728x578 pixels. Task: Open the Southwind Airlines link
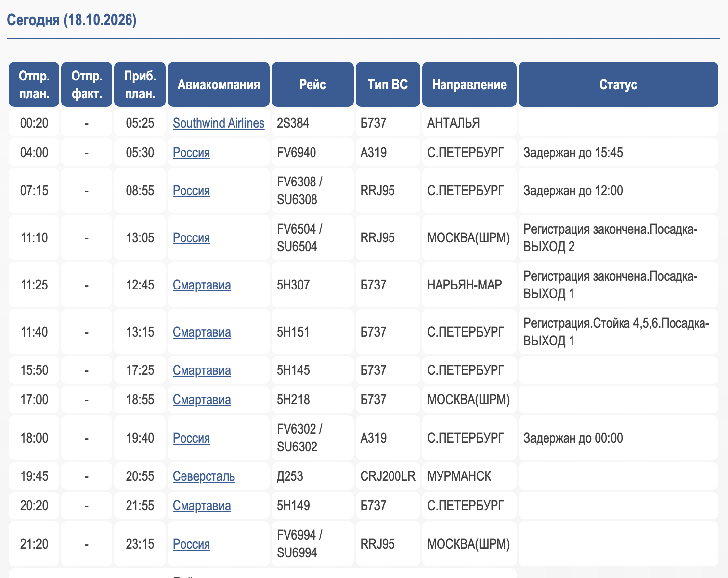[x=218, y=123]
